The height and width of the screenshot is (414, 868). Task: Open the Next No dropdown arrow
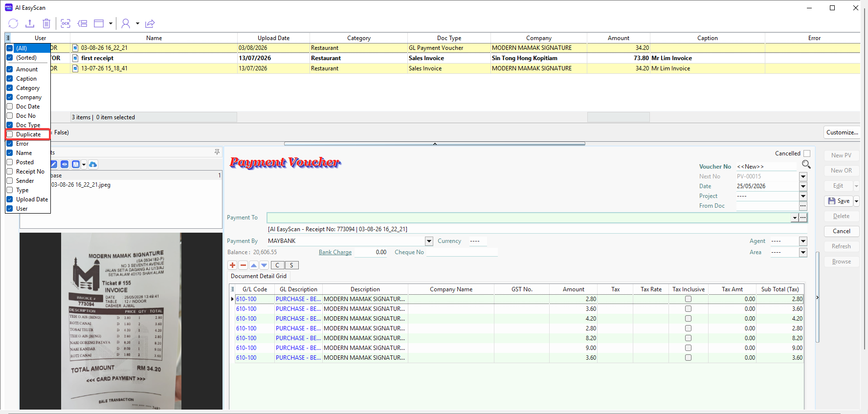click(x=803, y=176)
